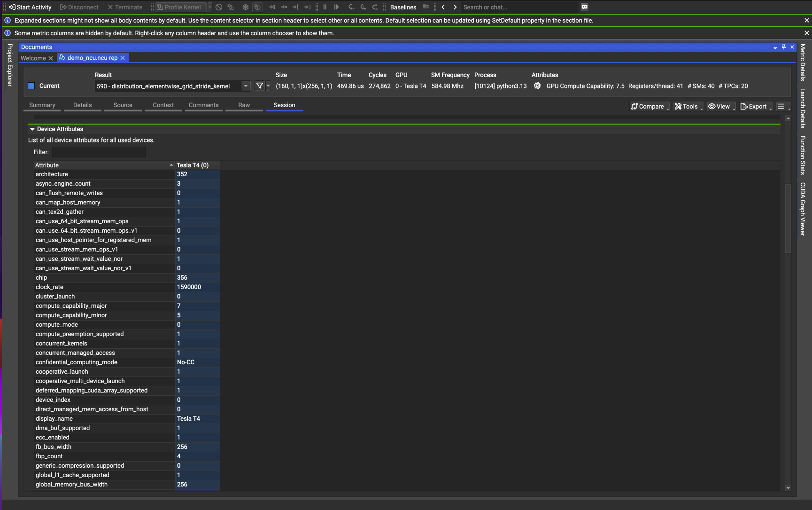
Task: Open the Tools dropdown button
Action: pos(688,106)
